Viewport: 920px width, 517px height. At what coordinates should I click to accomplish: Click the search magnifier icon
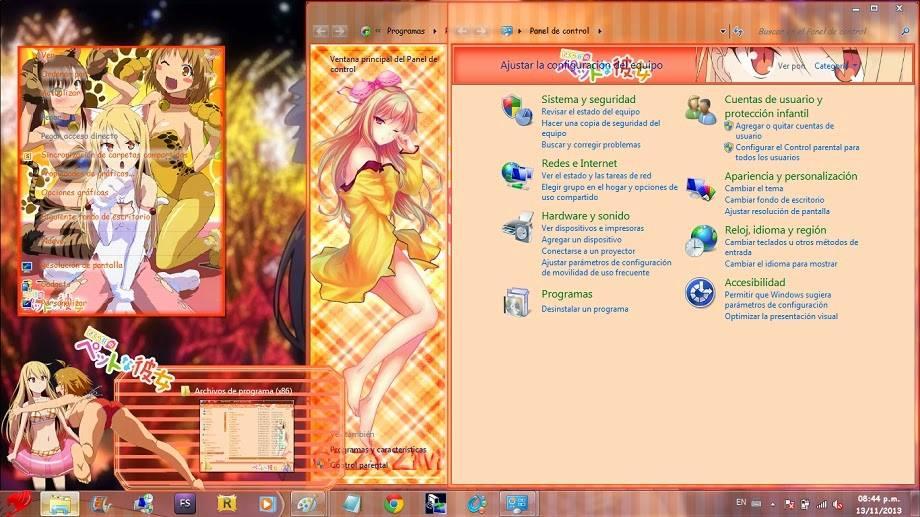(905, 31)
